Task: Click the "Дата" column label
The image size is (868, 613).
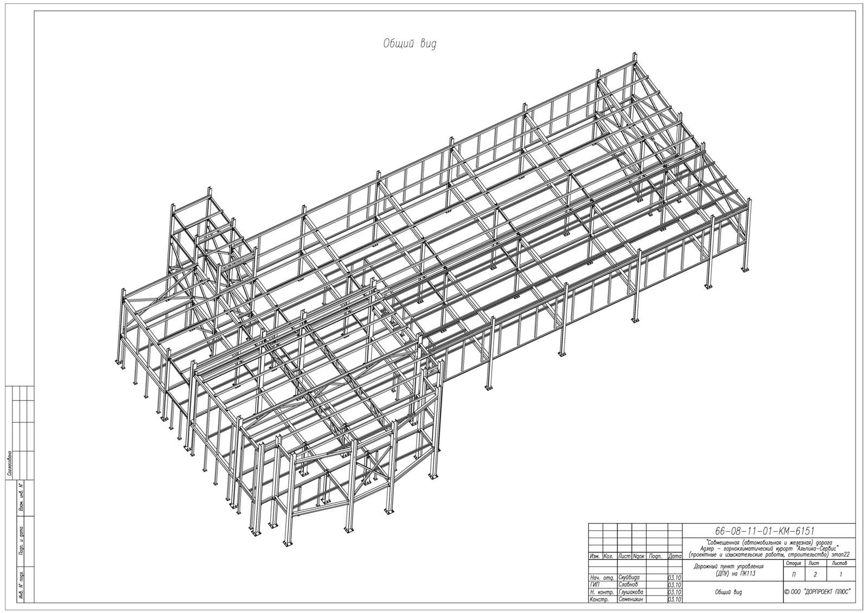Action: tap(675, 557)
